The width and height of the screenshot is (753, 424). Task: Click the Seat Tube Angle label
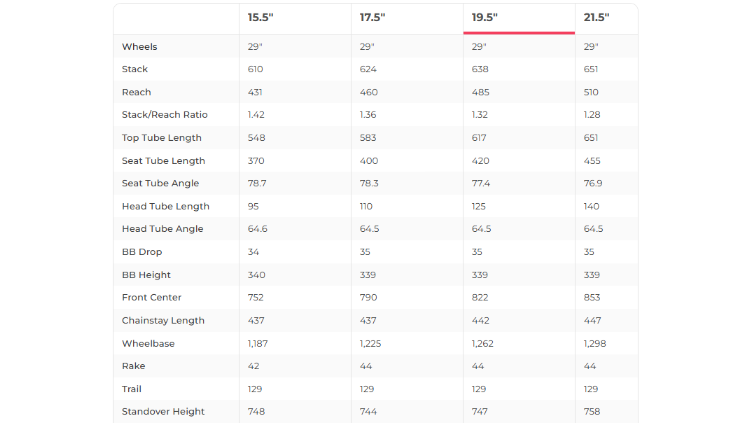[x=160, y=183]
